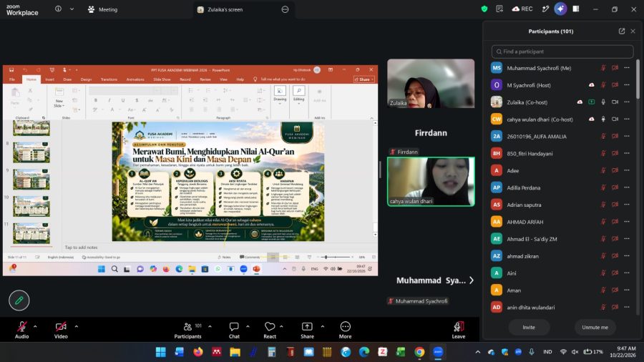644x362 pixels.
Task: Expand the Participants caret menu
Action: [210, 327]
